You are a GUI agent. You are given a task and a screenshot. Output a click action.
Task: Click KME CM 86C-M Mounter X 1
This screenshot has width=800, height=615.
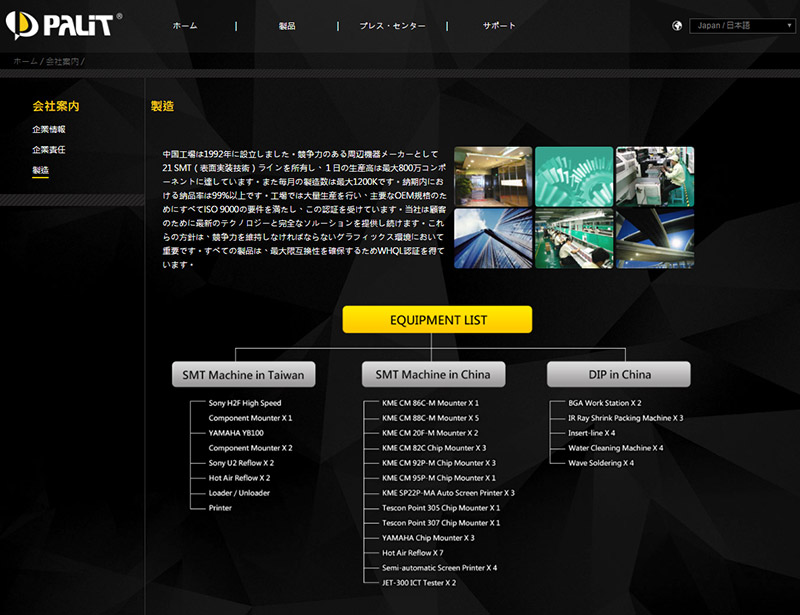[431, 403]
